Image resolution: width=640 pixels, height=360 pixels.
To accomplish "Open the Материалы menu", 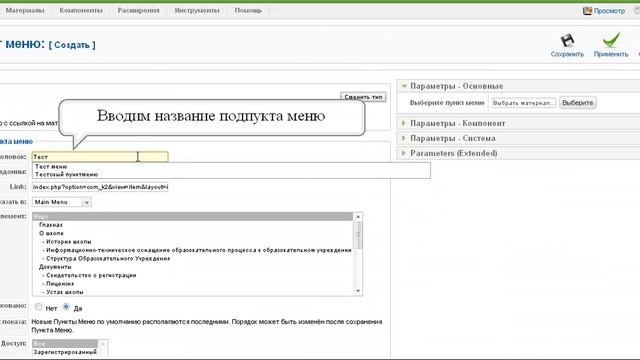I will [x=25, y=10].
